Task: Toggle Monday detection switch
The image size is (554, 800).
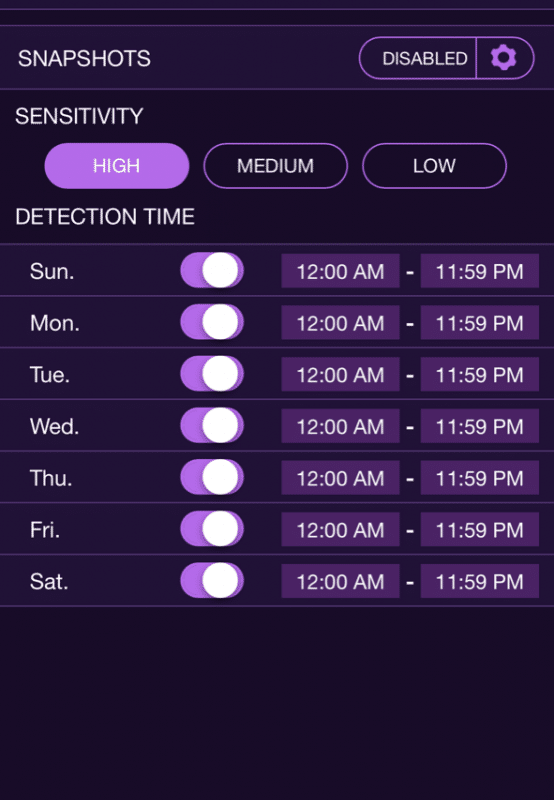Action: 212,322
